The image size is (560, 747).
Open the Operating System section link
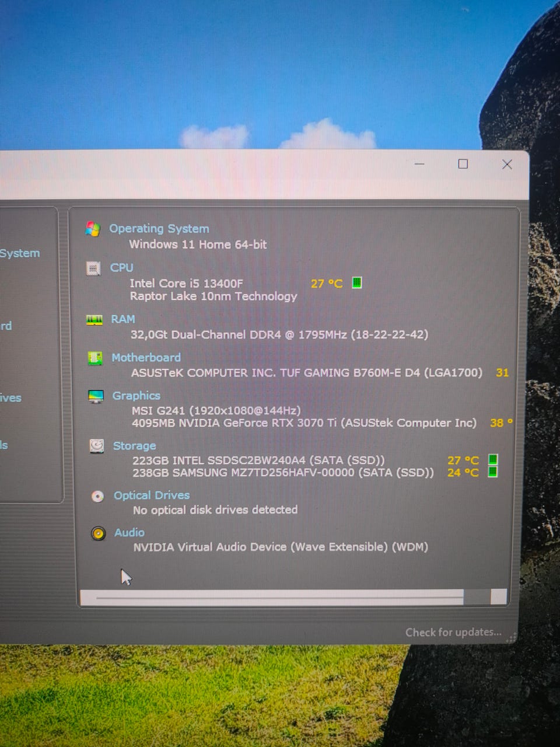tap(159, 229)
